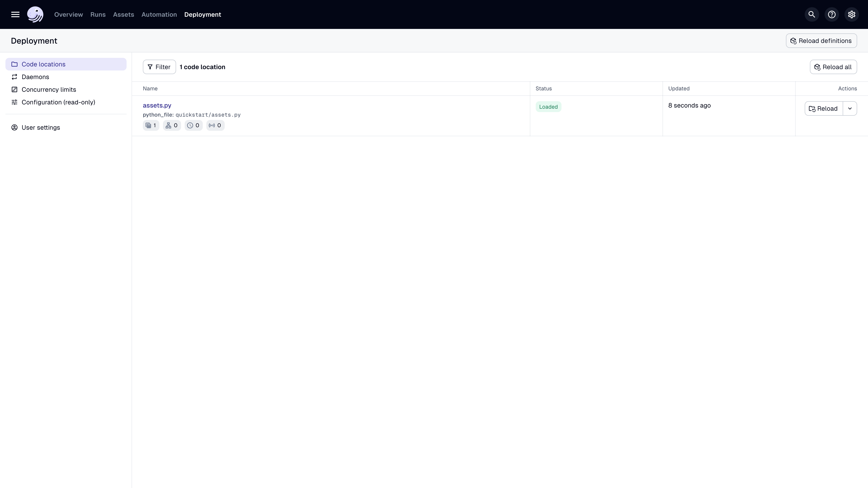Click the sensors count badge showing 0
Image resolution: width=868 pixels, height=488 pixels.
pyautogui.click(x=215, y=125)
